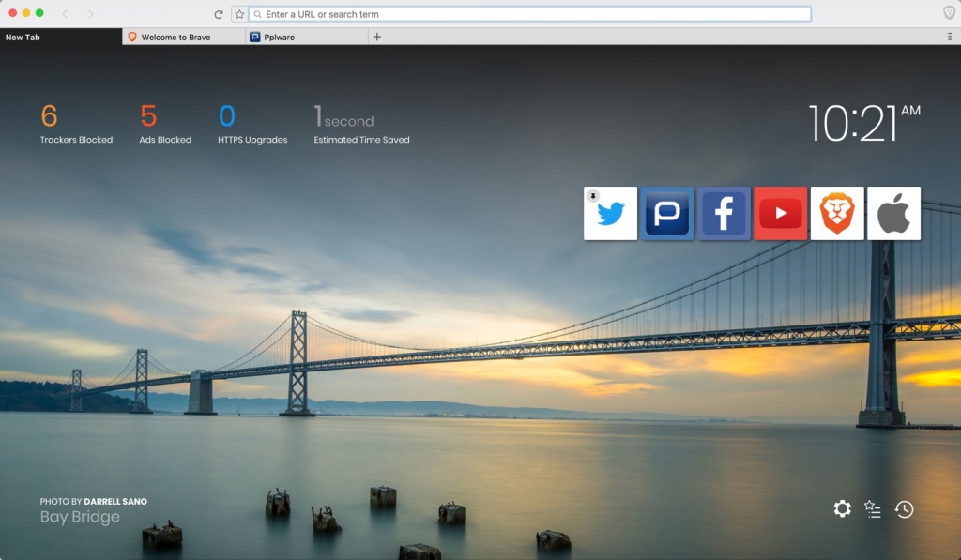961x560 pixels.
Task: Switch to the Welcome to Brave tab
Action: 180,36
